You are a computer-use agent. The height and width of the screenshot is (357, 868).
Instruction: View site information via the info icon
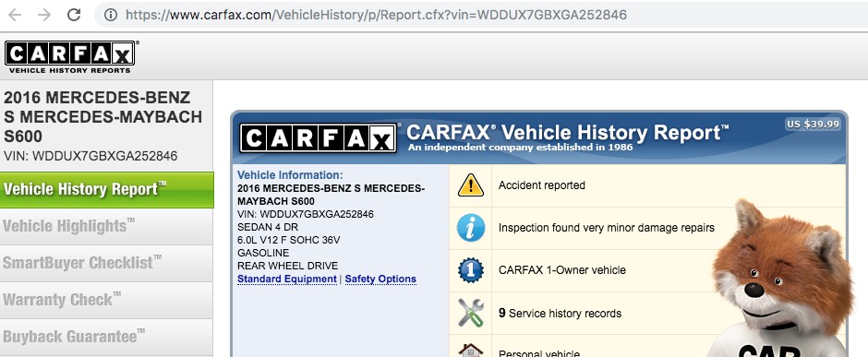pos(111,15)
